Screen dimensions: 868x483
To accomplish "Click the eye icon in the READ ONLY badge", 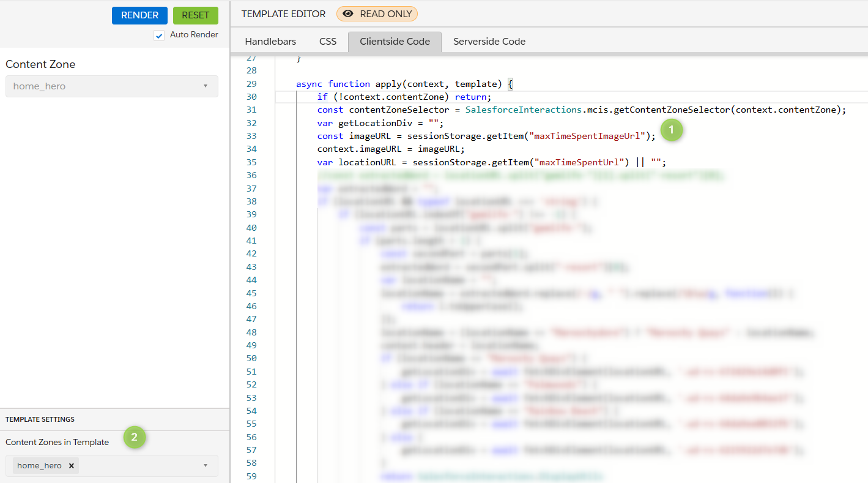I will [349, 14].
